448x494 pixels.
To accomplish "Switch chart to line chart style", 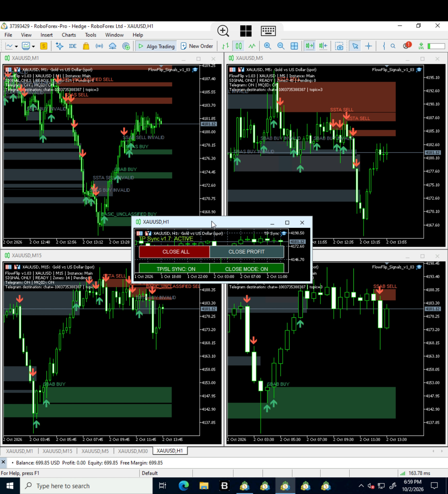I will click(x=252, y=46).
